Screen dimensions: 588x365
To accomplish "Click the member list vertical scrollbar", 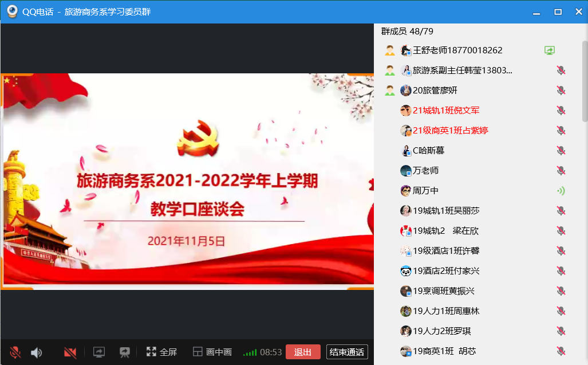I will click(585, 80).
